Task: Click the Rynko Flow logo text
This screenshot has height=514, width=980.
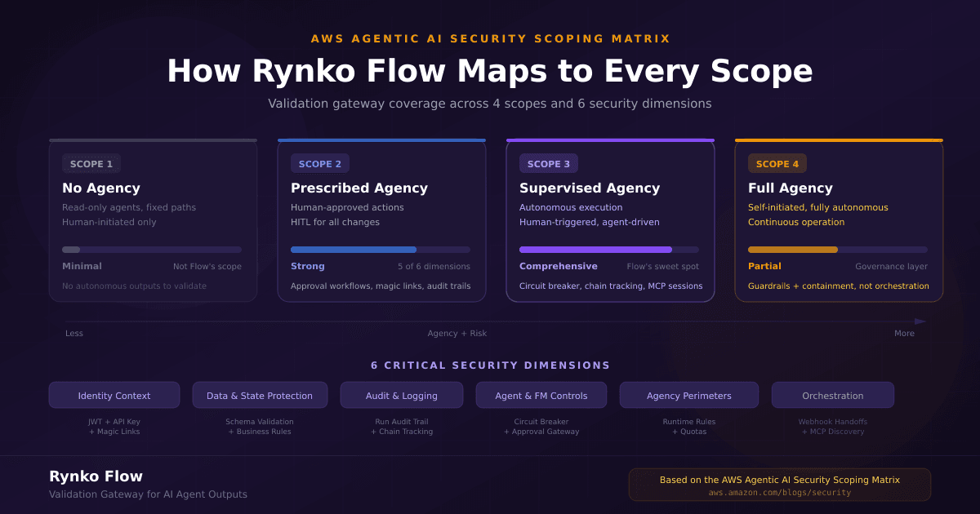Action: (96, 476)
